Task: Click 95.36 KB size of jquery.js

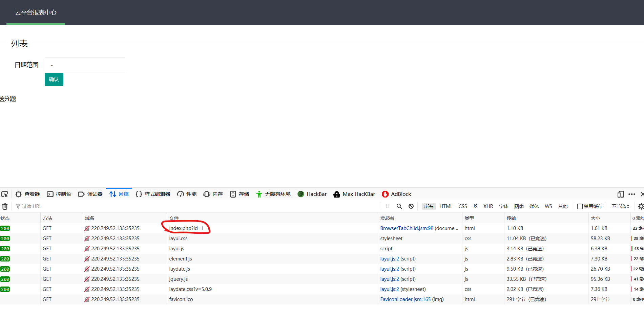Action: [600, 279]
